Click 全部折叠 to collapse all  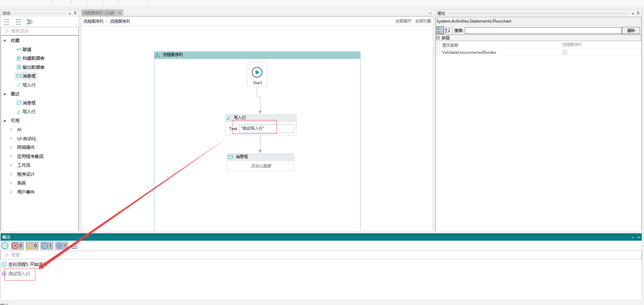(x=423, y=21)
